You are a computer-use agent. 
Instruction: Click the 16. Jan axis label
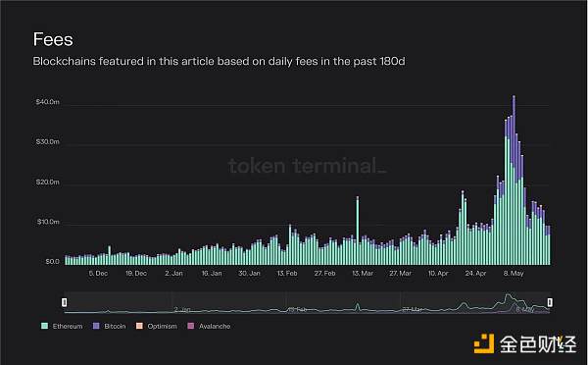[212, 274]
